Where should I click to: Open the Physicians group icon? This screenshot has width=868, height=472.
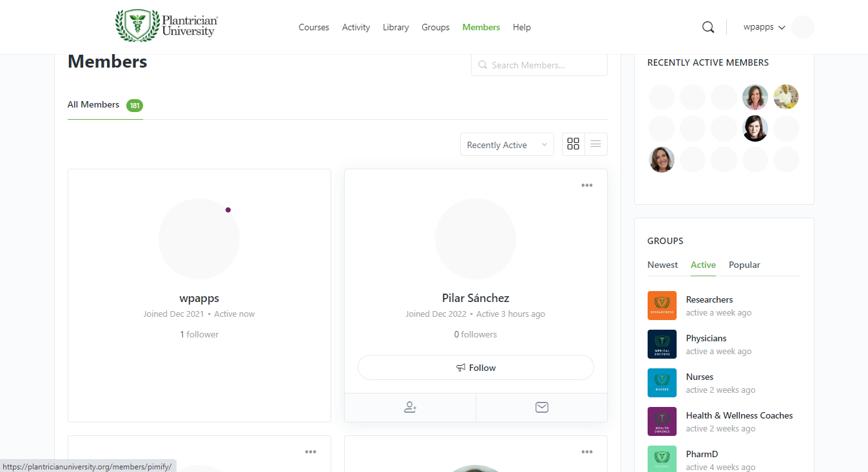(662, 344)
